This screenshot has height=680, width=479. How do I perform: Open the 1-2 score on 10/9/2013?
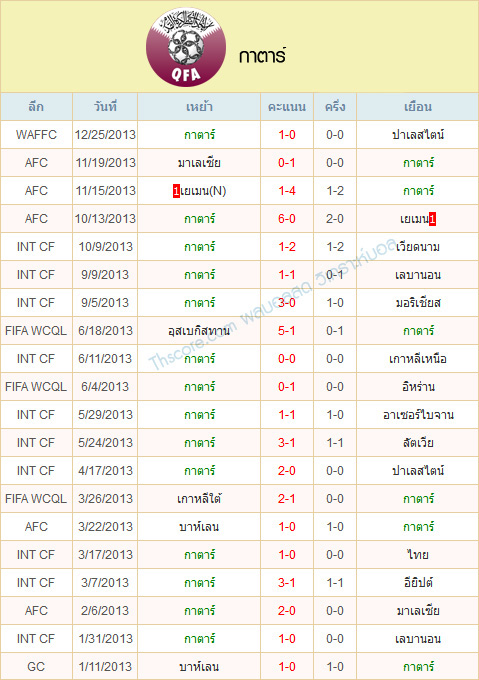287,247
